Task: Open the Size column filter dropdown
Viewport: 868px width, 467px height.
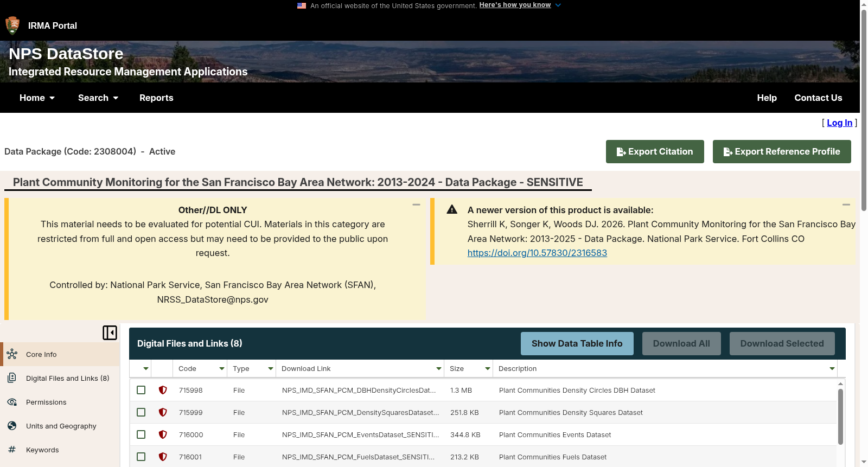Action: click(x=488, y=369)
